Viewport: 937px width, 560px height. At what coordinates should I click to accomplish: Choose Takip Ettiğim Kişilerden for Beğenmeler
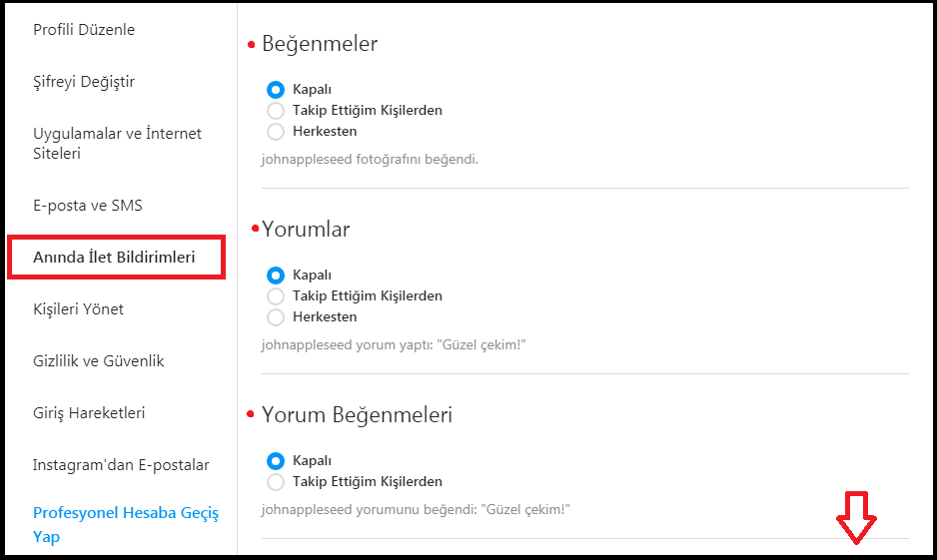(277, 111)
